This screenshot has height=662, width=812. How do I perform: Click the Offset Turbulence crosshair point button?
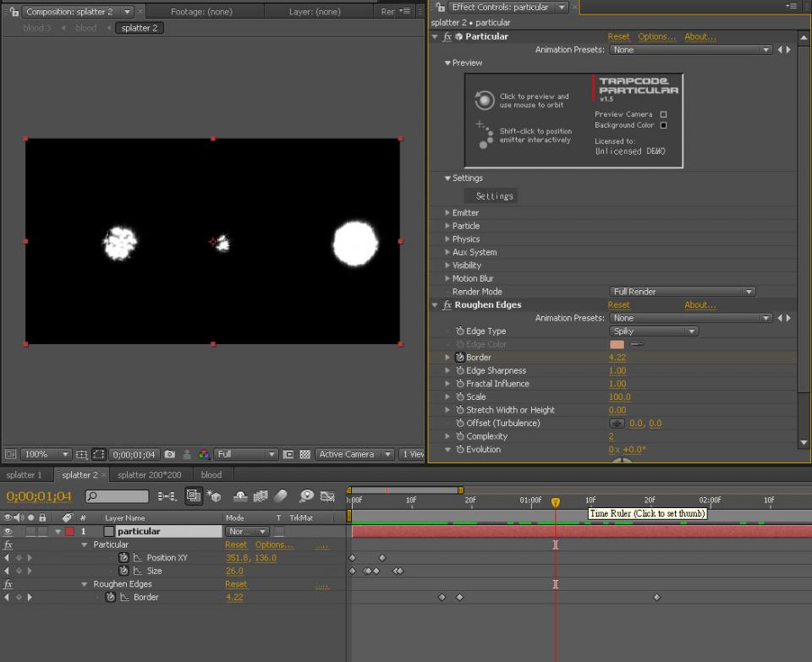(x=617, y=424)
